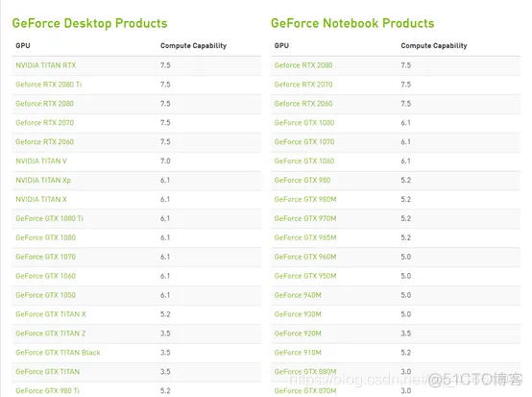Click the Notebook table's Compute Capability header
The height and width of the screenshot is (397, 532).
pos(434,46)
